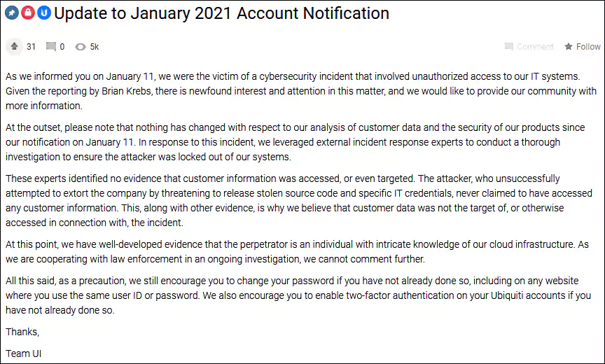Click the paragraph starting 'At this point'
The image size is (605, 364).
tap(297, 252)
